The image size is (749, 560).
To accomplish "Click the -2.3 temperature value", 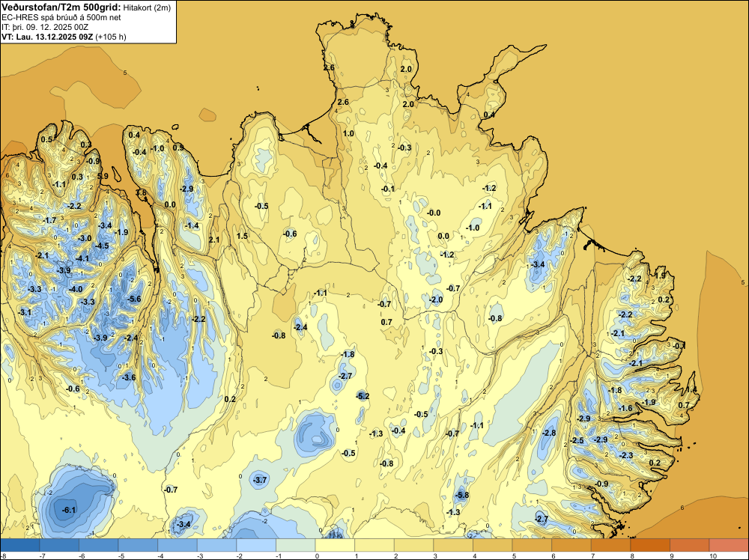I will coord(625,455).
